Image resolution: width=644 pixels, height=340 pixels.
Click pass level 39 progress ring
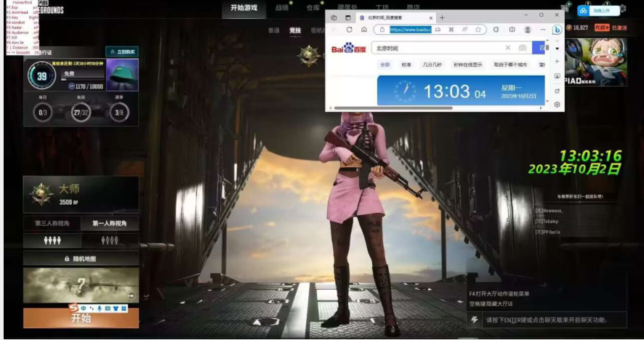41,76
